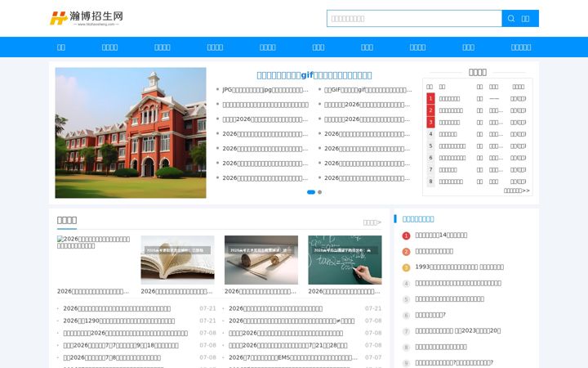The image size is (588, 368).
Task: Click red rank badge 1 in ranking table
Action: pos(430,98)
